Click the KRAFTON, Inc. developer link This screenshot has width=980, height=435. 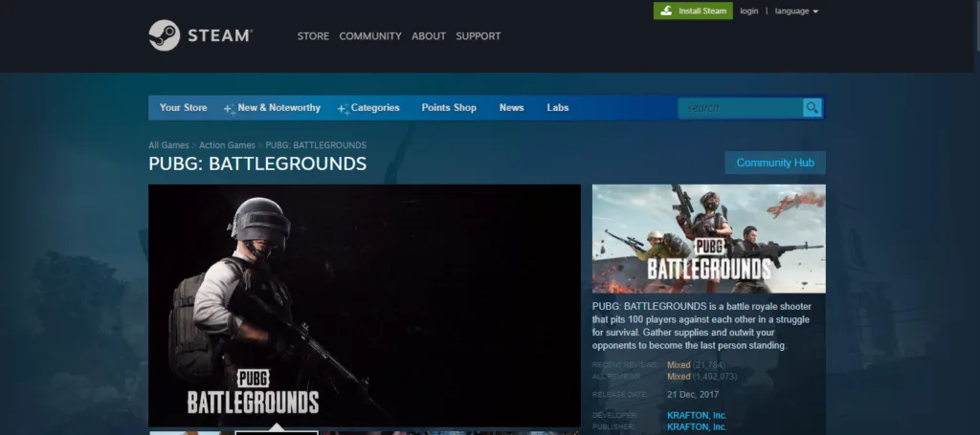click(x=697, y=416)
